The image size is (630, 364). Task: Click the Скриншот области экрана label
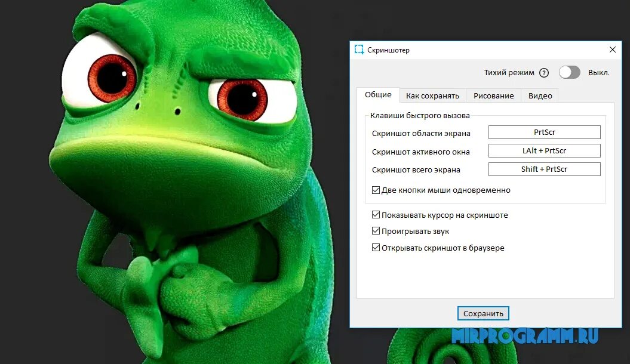tap(421, 133)
